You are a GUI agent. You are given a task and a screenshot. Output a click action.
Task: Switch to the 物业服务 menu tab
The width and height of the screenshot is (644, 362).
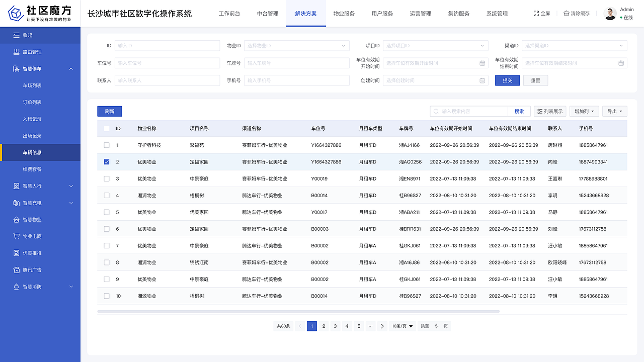pos(344,14)
